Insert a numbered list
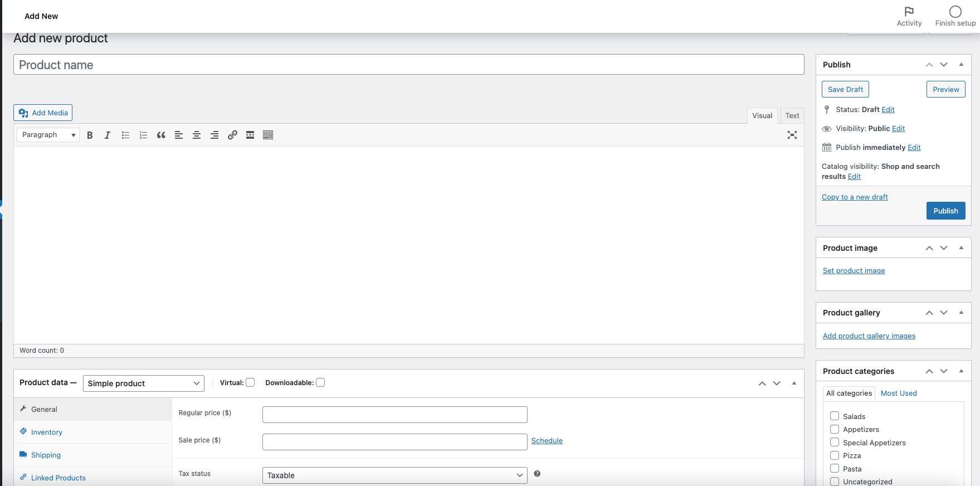Viewport: 980px width, 486px height. (143, 135)
